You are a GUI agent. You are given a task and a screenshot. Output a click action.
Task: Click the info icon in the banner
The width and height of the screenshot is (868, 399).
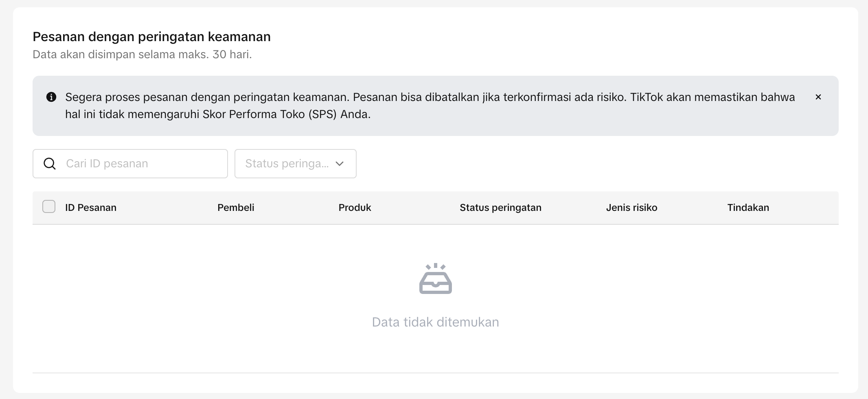click(51, 97)
